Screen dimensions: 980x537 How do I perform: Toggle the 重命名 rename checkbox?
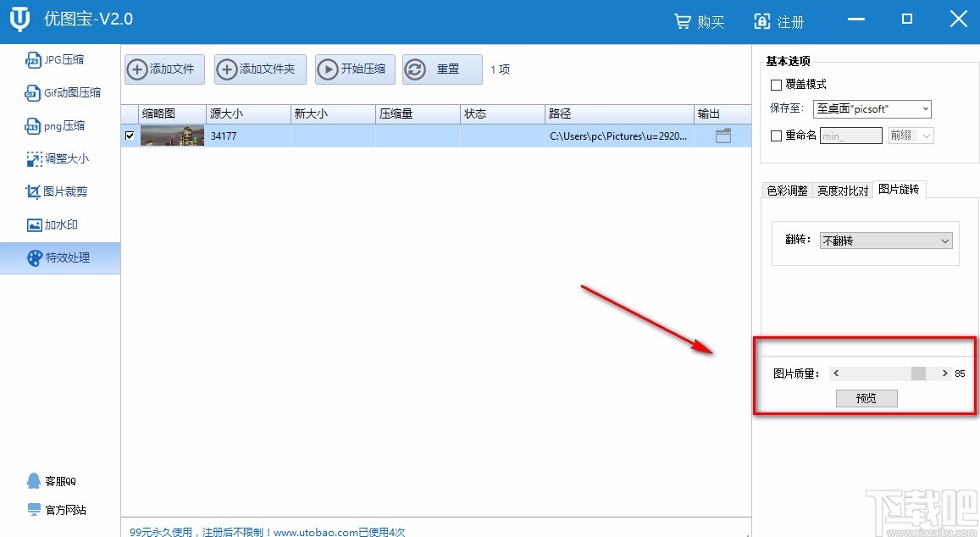[x=776, y=136]
